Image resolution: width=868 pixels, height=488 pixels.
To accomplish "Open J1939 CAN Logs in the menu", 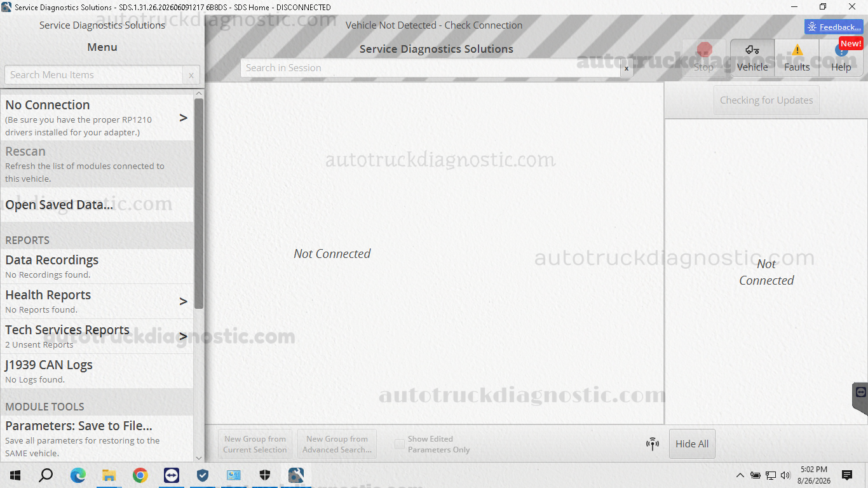I will point(97,371).
